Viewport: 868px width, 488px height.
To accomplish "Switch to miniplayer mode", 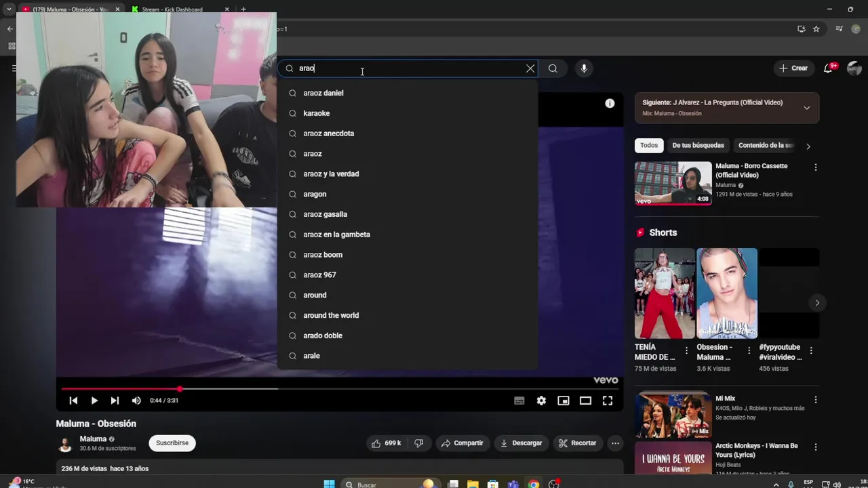I will point(564,401).
